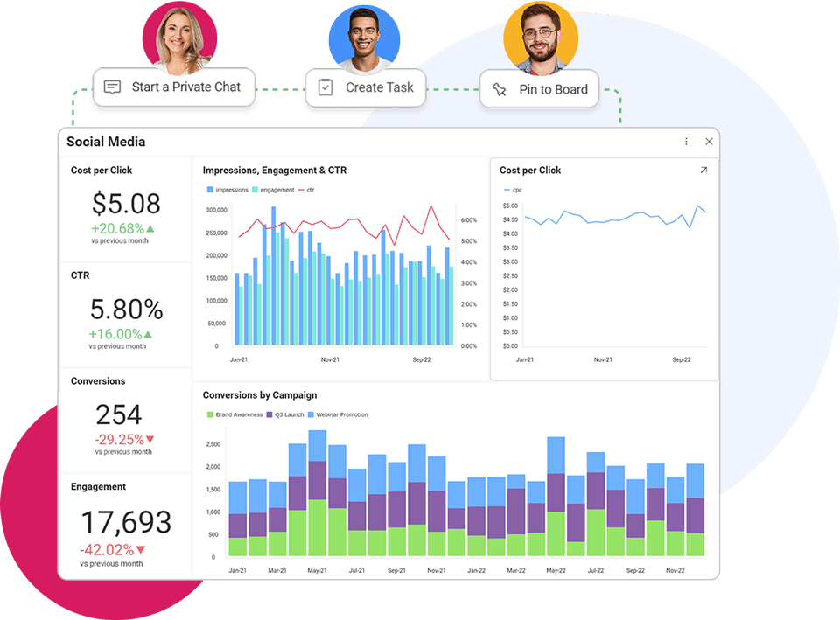This screenshot has height=620, width=840.
Task: Toggle the Q3 Launch legend swatch
Action: (269, 414)
